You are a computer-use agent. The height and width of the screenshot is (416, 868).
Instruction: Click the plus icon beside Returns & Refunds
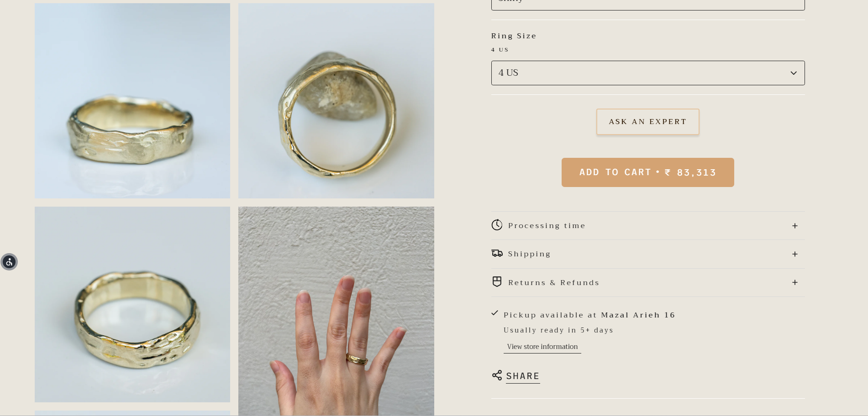coord(795,282)
